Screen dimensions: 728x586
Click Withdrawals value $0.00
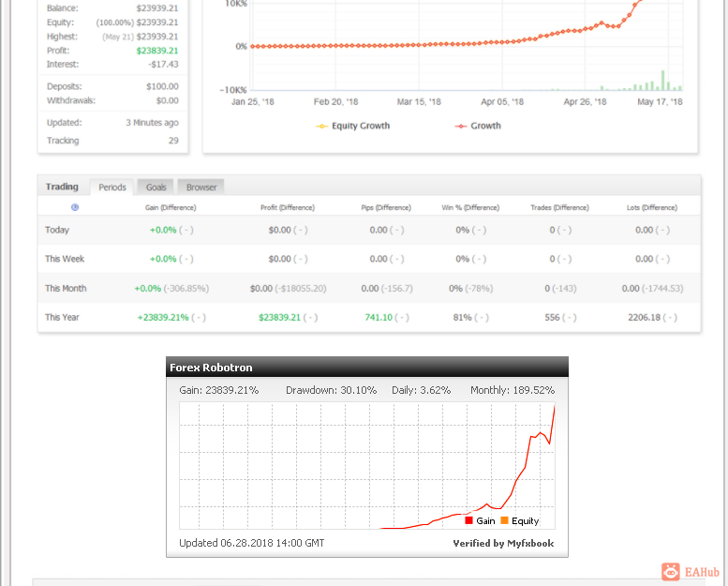pos(167,100)
